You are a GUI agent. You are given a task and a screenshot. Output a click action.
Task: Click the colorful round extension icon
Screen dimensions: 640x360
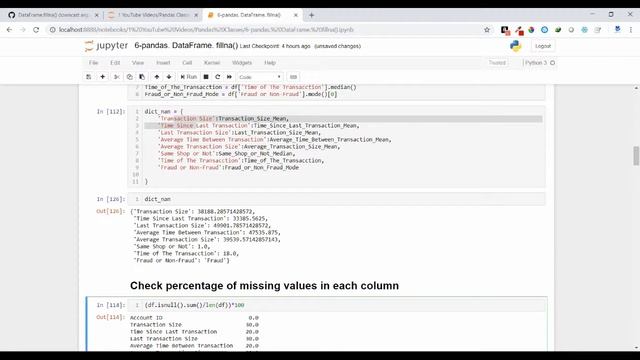[531, 30]
